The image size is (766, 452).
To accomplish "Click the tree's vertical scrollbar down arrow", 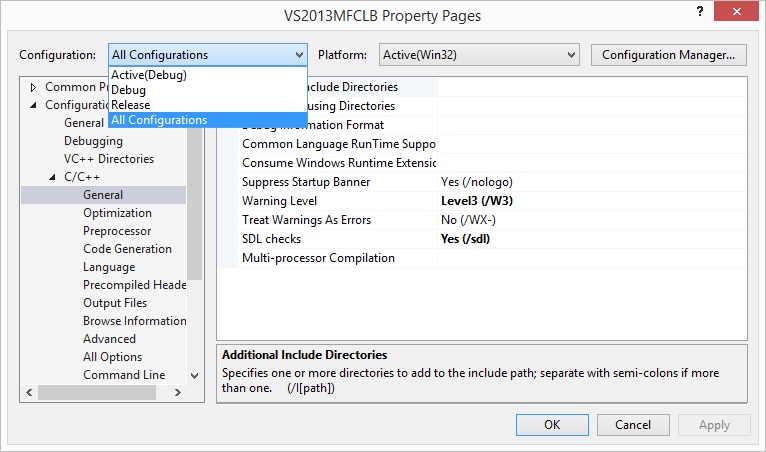I will 194,376.
